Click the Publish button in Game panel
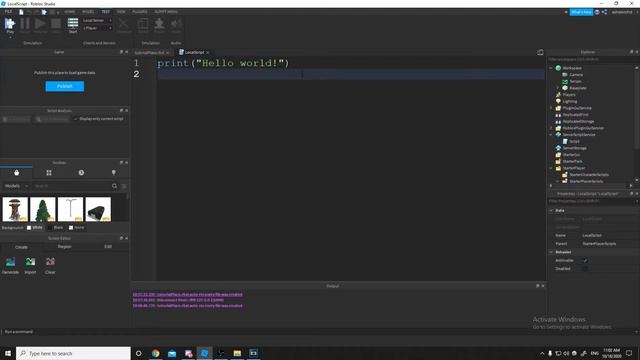This screenshot has width=640, height=360. click(x=64, y=86)
